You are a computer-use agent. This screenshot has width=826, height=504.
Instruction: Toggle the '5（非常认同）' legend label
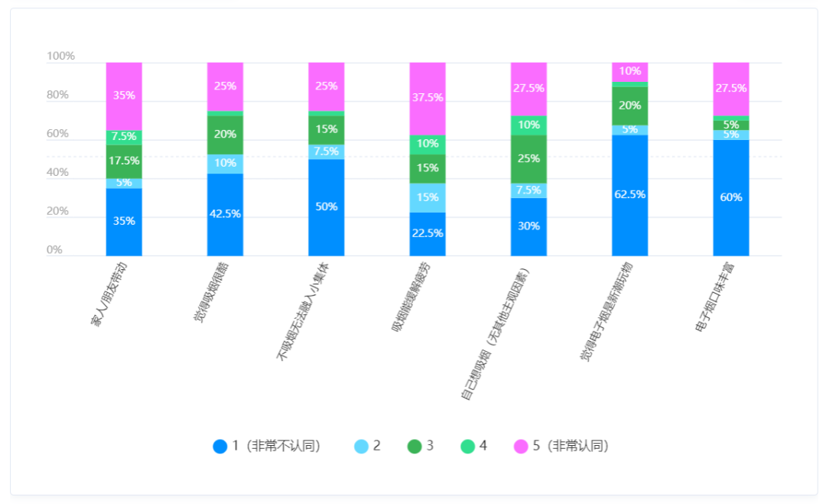[x=571, y=446]
